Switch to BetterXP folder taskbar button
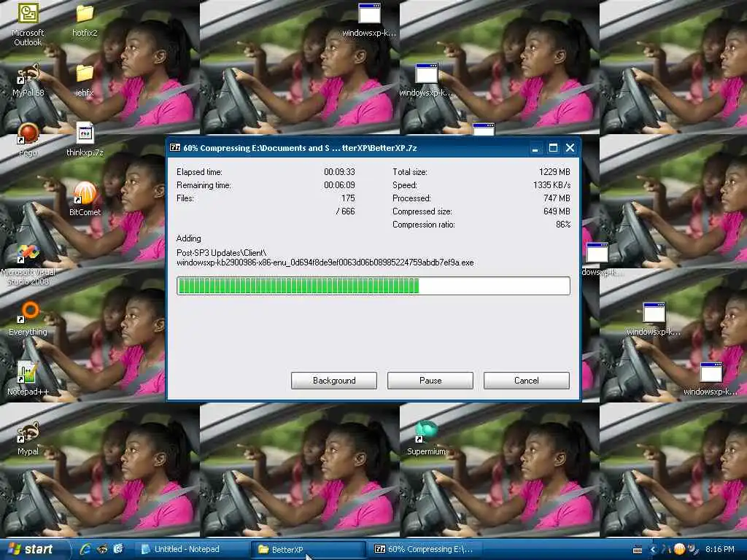 coord(309,549)
